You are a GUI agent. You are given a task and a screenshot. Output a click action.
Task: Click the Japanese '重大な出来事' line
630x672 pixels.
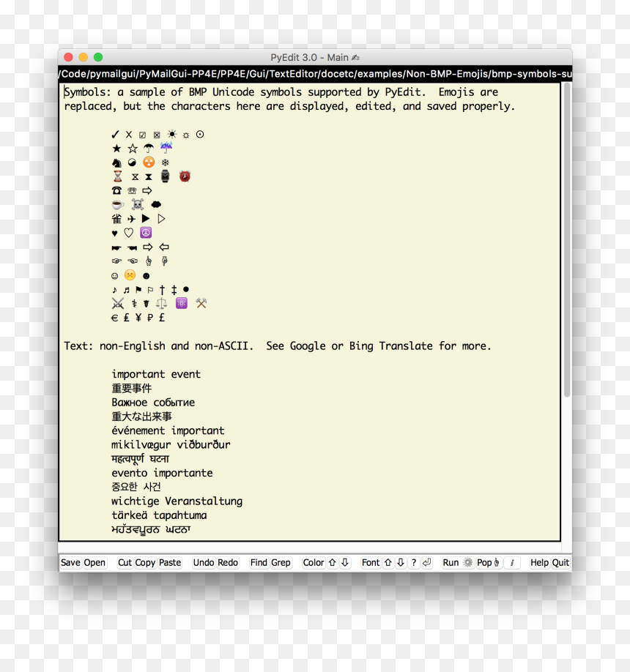[141, 417]
